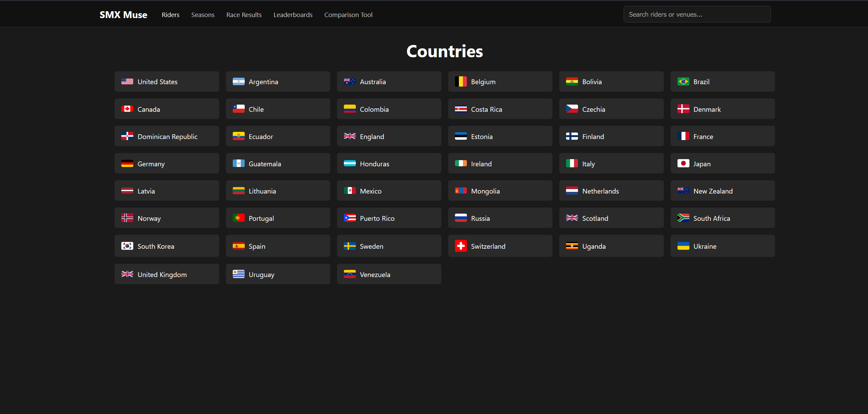This screenshot has height=414, width=868.
Task: Click the riders and venues search field
Action: [697, 14]
